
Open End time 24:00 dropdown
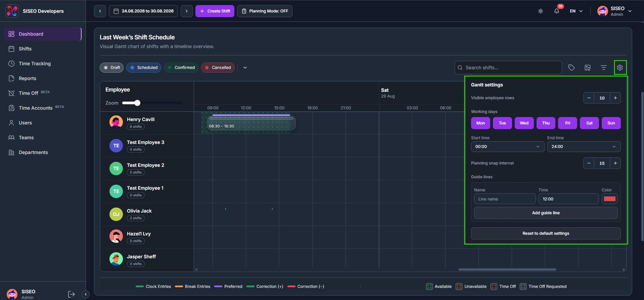click(x=584, y=147)
